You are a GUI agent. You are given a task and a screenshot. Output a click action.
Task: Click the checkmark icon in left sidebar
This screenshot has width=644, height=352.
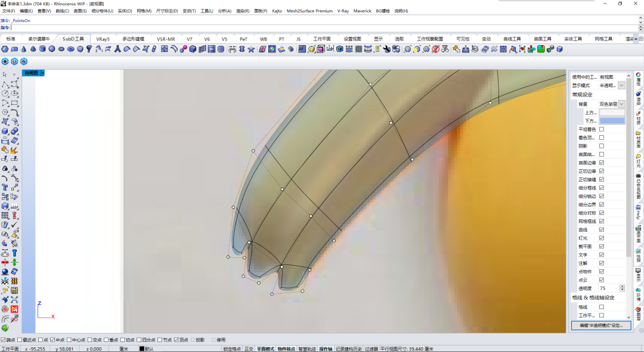(14, 225)
